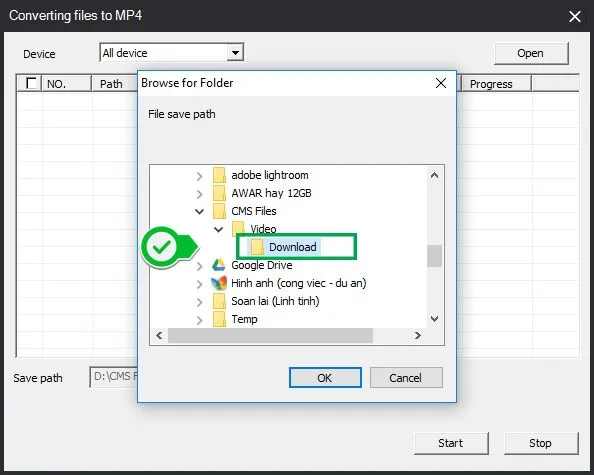Select the Download folder label
The image size is (594, 475).
293,247
